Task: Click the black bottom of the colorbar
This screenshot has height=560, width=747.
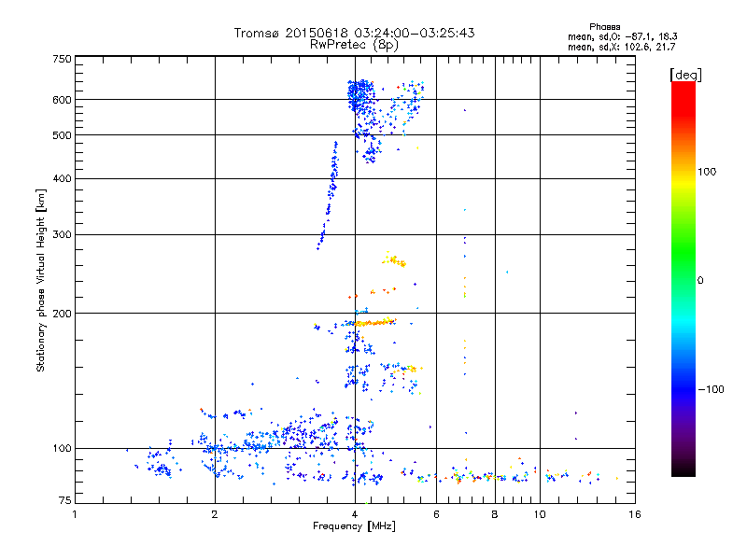Action: click(x=684, y=469)
